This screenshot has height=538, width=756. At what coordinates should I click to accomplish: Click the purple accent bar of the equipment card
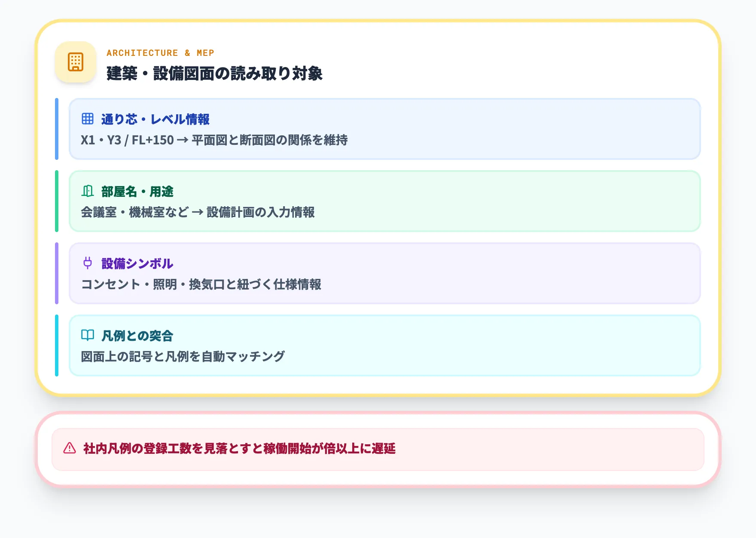56,273
